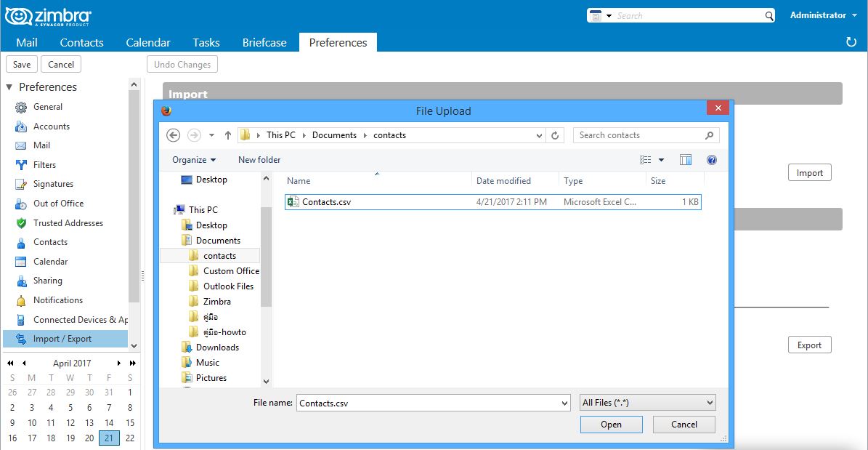The height and width of the screenshot is (450, 868).
Task: Click the Save button
Action: [x=22, y=64]
